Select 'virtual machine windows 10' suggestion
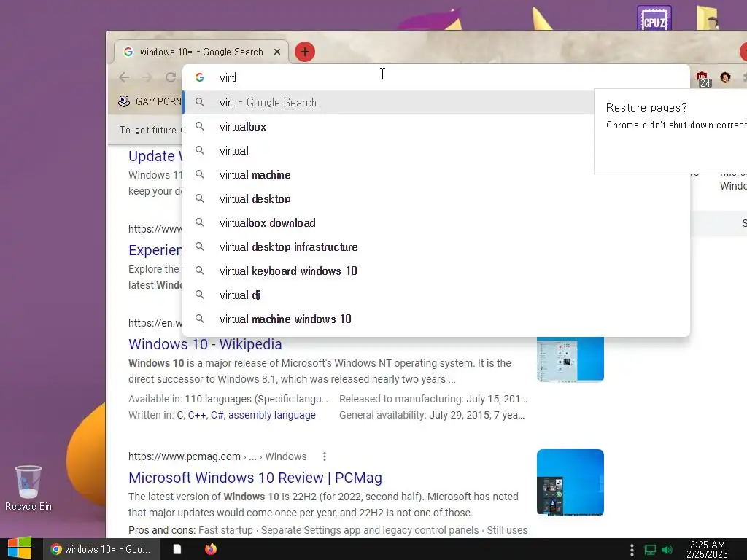The height and width of the screenshot is (560, 747). tap(436, 319)
